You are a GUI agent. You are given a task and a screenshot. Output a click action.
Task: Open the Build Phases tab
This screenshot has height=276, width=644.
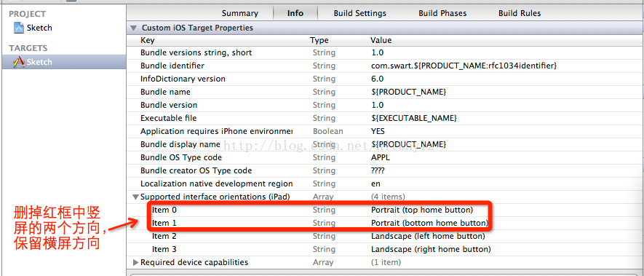[442, 13]
